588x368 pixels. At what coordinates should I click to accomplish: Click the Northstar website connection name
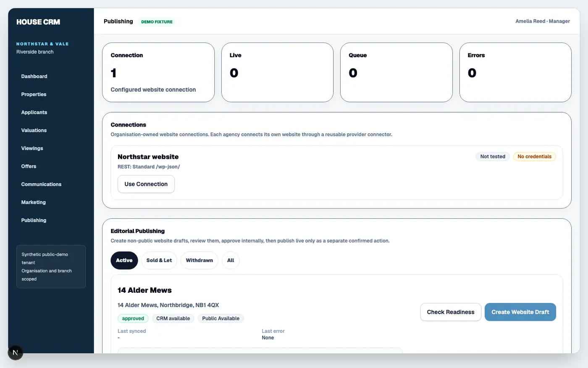(148, 157)
